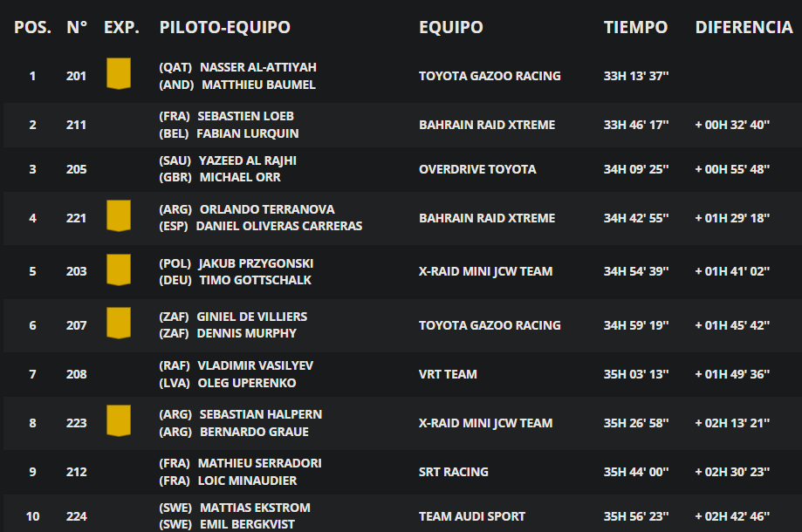The height and width of the screenshot is (532, 802).
Task: Click yellow EXP badge for car 201
Action: coord(118,73)
